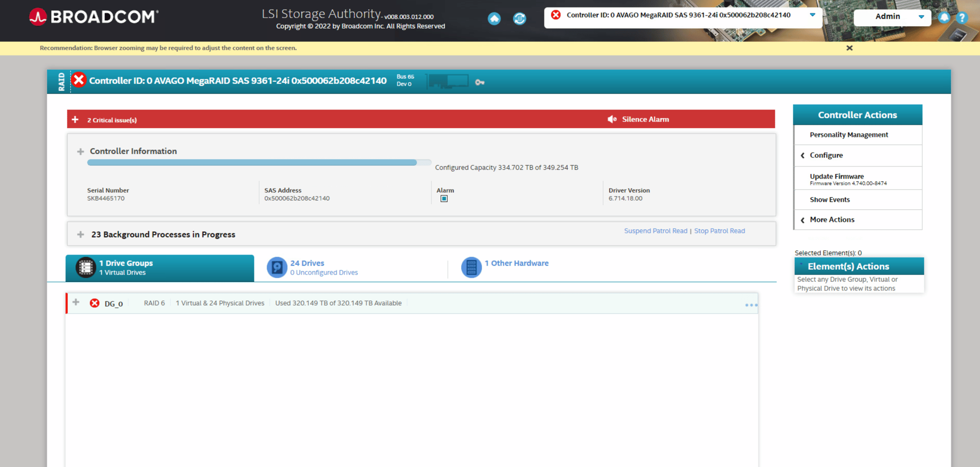Click the Configured Capacity progress bar
The height and width of the screenshot is (467, 980).
(259, 162)
